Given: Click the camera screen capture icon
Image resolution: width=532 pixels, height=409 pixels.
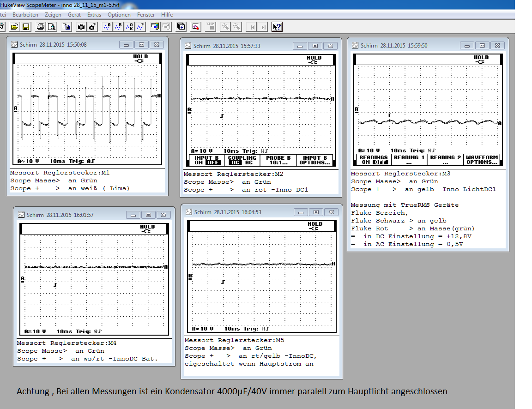Looking at the screenshot, I should 81,27.
